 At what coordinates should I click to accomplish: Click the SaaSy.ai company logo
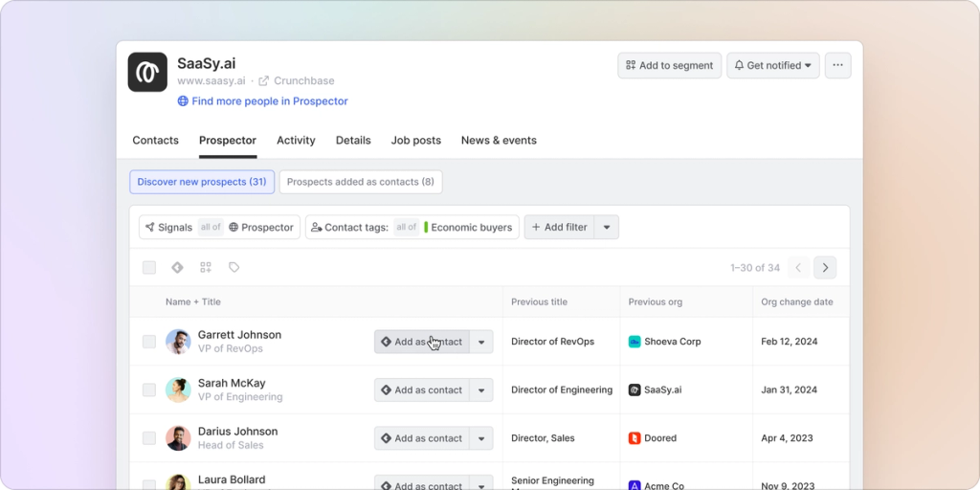147,72
